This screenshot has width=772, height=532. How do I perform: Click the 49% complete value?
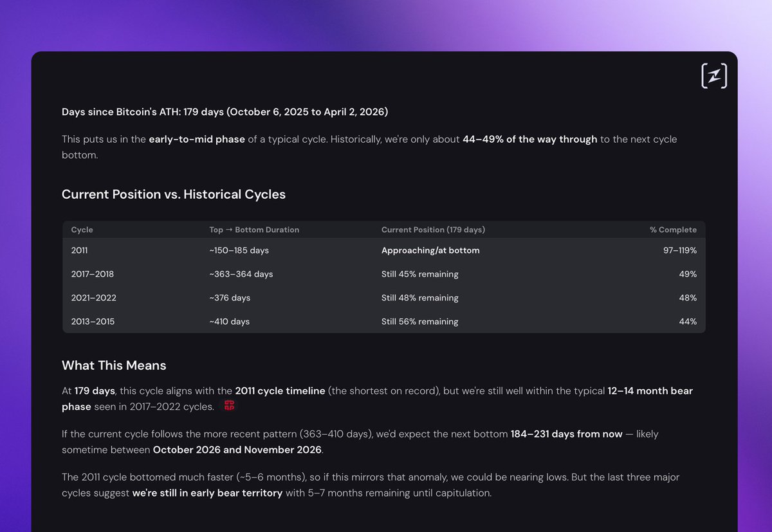[688, 274]
